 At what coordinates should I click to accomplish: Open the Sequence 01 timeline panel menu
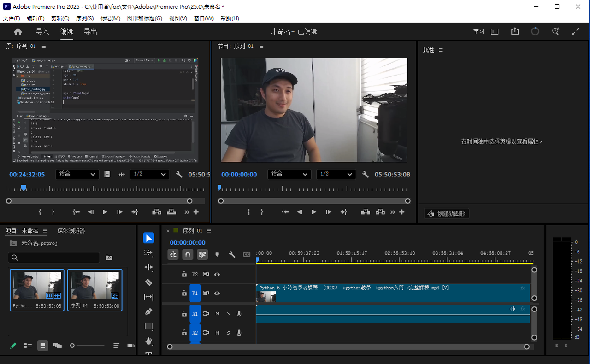(x=209, y=231)
